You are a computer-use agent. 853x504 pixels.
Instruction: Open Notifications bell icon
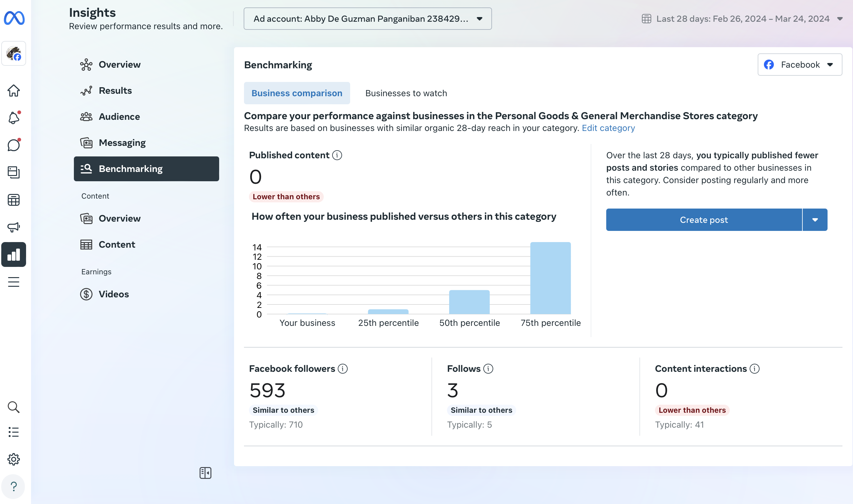point(14,118)
